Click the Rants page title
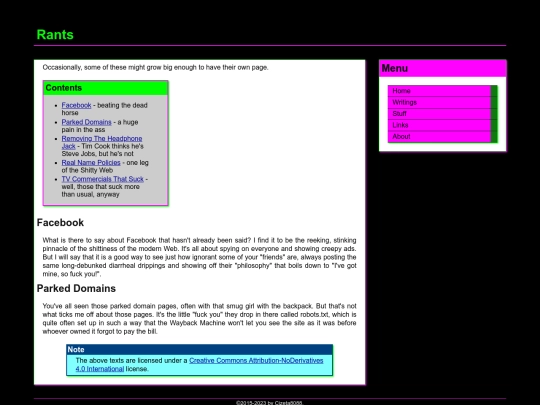540x405 pixels. [55, 34]
